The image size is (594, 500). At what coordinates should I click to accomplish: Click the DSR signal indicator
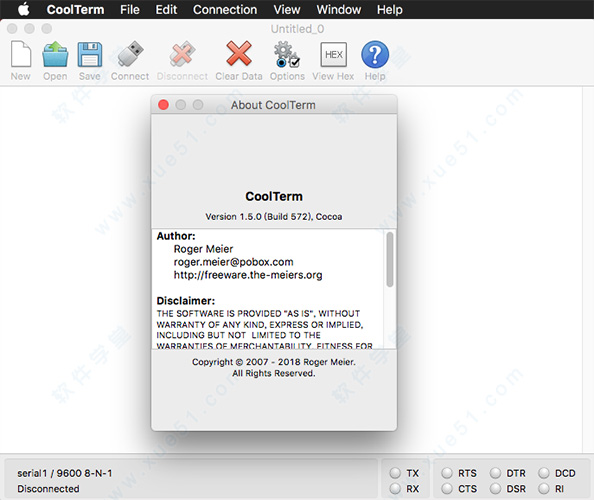[x=496, y=489]
